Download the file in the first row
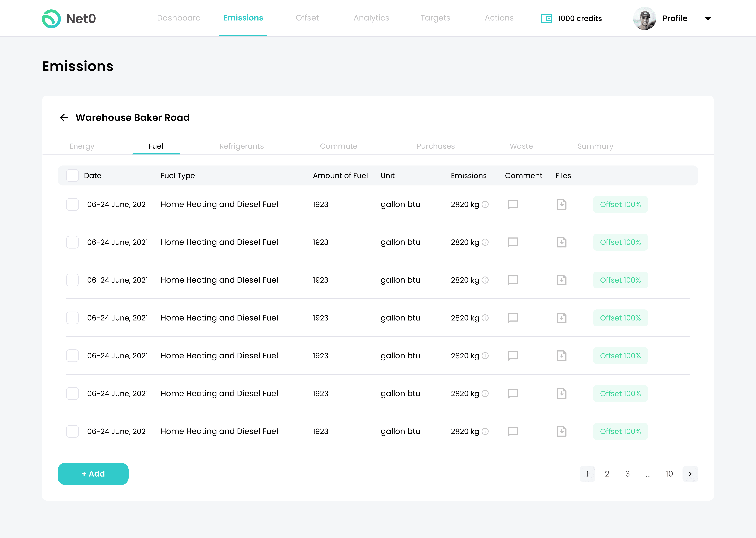This screenshot has height=538, width=756. [562, 204]
